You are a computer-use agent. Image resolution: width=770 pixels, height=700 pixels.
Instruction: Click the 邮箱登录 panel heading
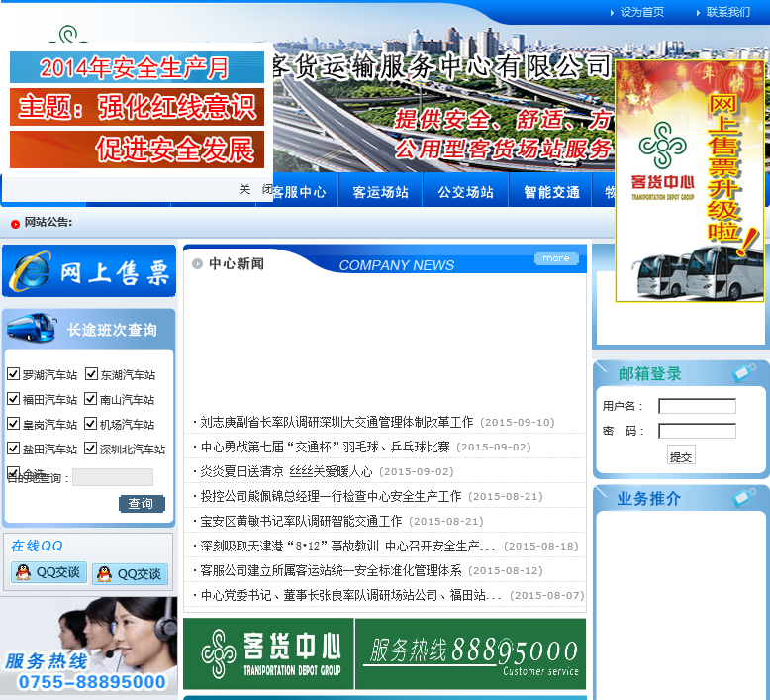point(649,374)
